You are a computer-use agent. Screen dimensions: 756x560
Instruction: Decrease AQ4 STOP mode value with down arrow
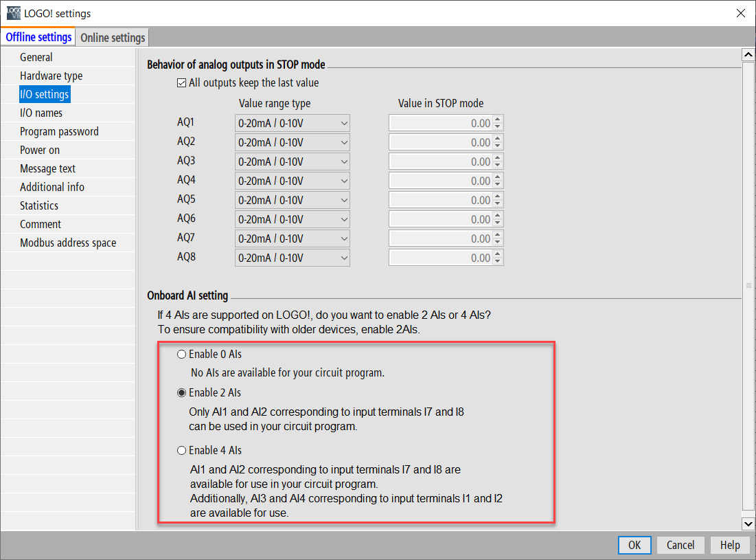point(498,186)
